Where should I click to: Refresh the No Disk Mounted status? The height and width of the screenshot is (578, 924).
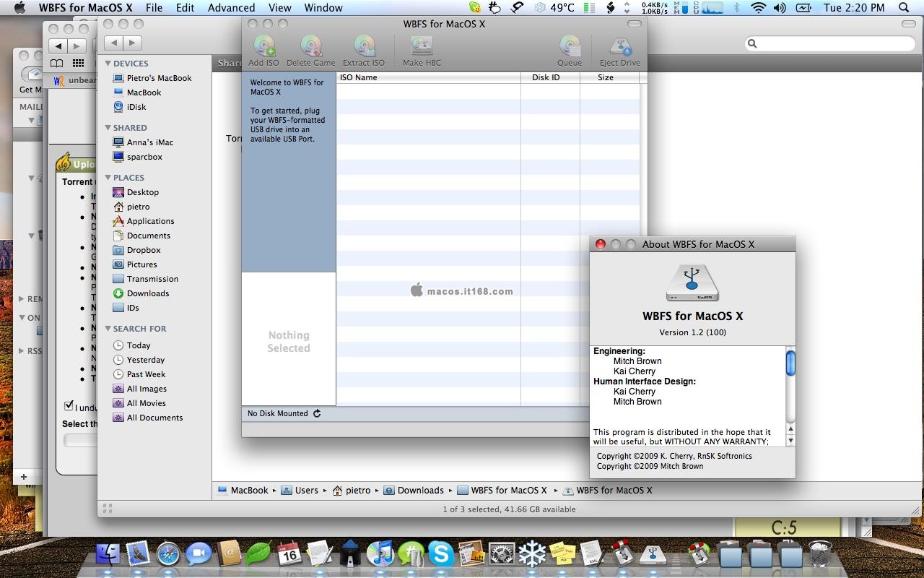point(316,413)
